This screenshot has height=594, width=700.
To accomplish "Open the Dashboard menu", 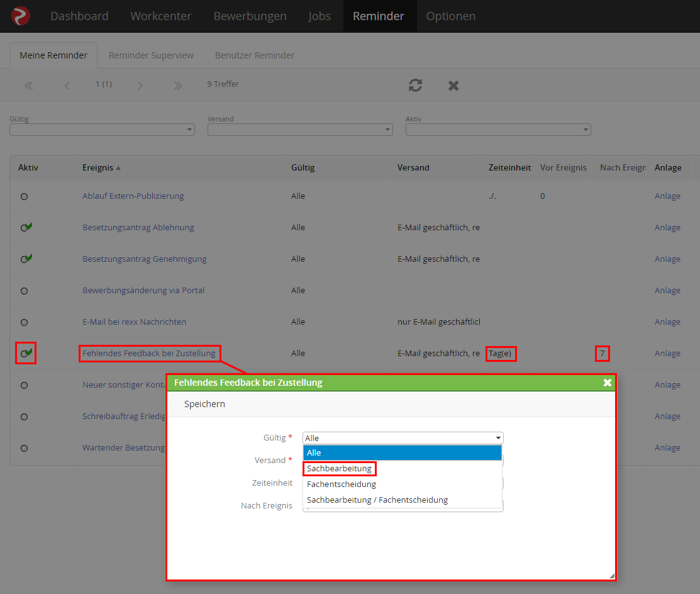I will click(79, 16).
